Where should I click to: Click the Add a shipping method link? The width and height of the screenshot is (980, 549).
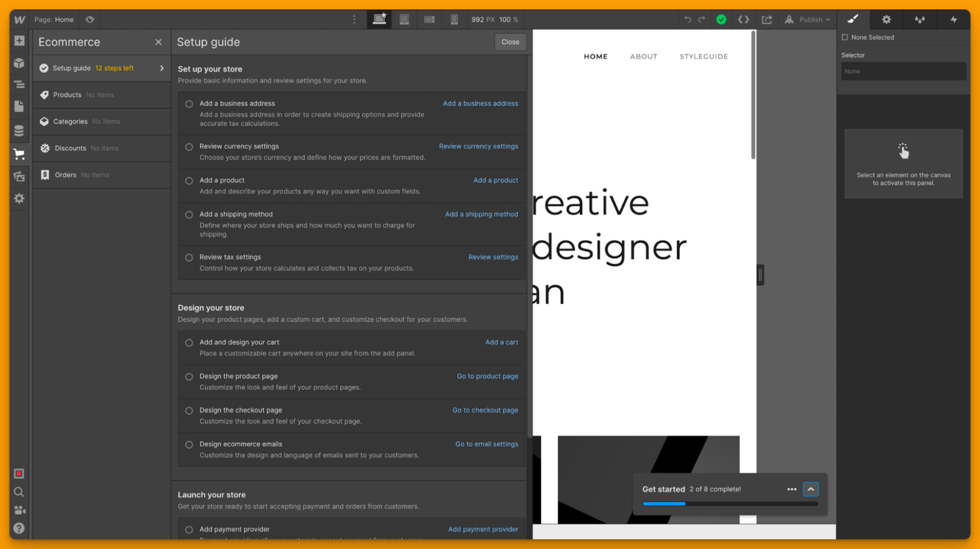click(481, 214)
